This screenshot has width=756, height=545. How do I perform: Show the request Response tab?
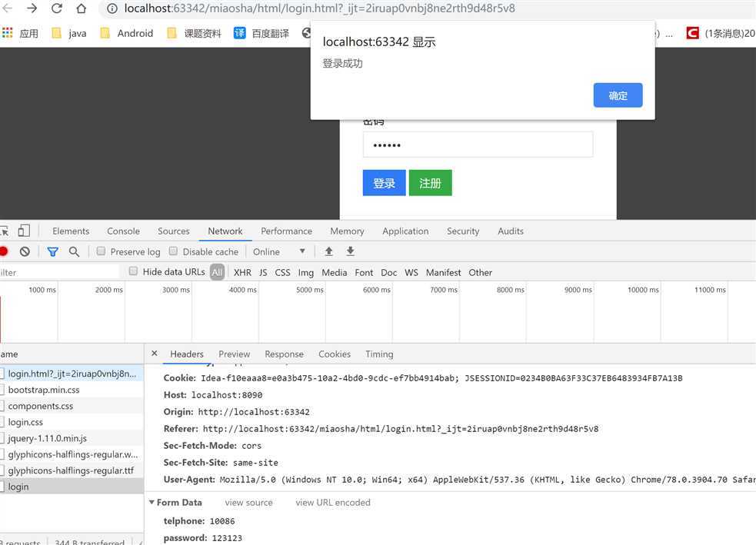tap(284, 354)
